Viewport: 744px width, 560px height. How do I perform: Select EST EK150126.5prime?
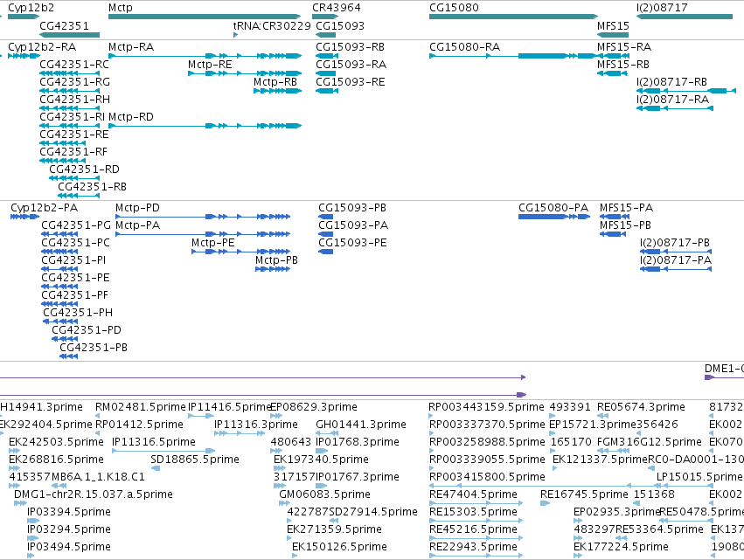339,547
